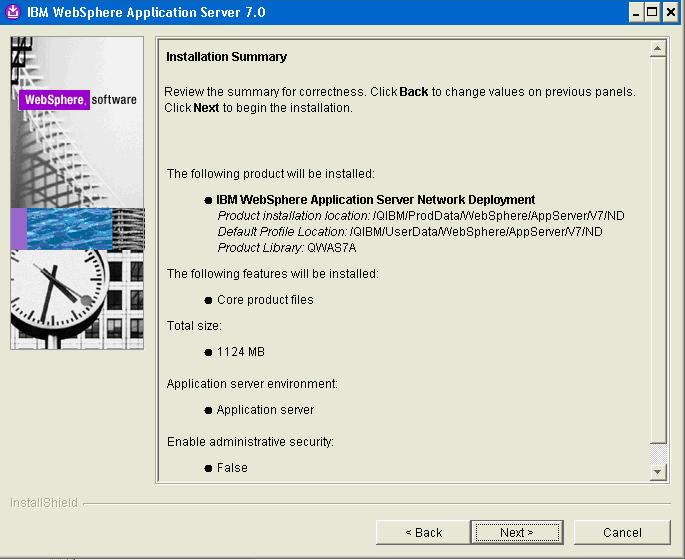Image resolution: width=685 pixels, height=560 pixels.
Task: Click the InstallShield label
Action: click(44, 503)
